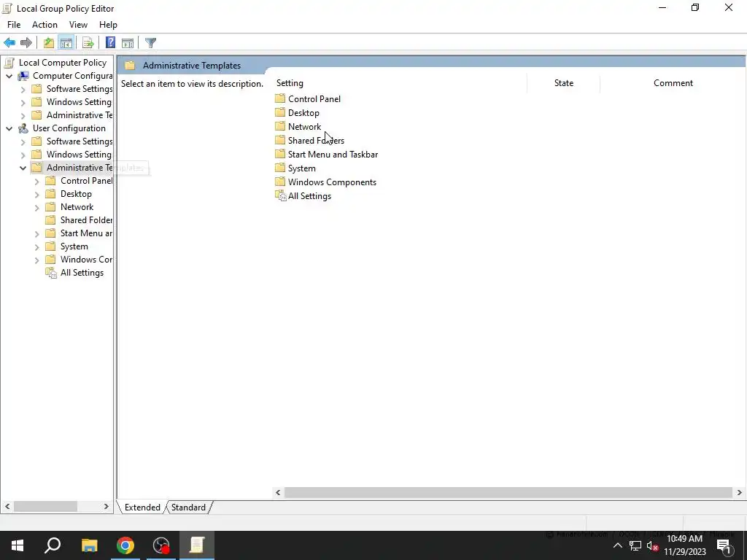Click the Back arrow toolbar icon

[9, 43]
